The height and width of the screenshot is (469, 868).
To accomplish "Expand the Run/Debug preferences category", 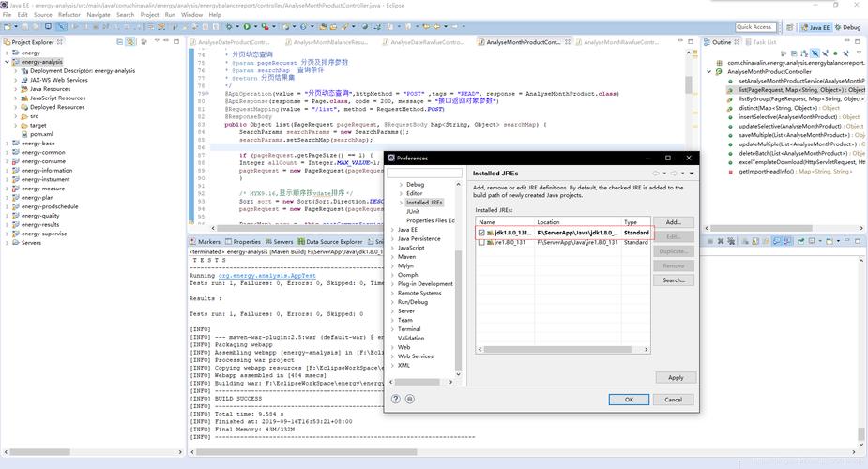I will [392, 302].
